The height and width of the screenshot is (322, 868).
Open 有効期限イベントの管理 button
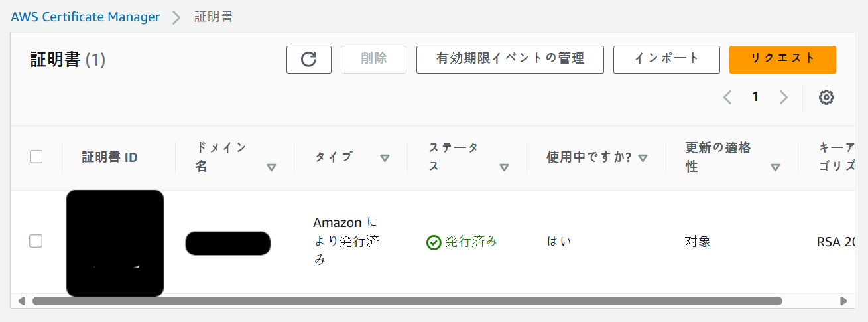(510, 59)
